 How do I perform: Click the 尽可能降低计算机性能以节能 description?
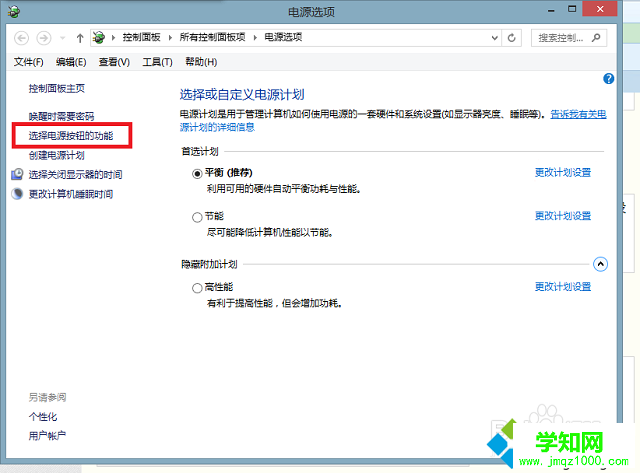[x=269, y=233]
